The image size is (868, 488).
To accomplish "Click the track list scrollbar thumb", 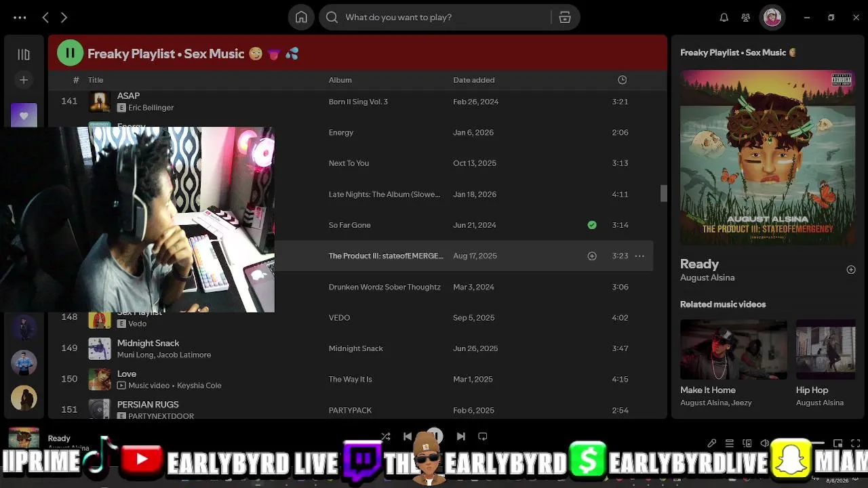I will pyautogui.click(x=664, y=194).
